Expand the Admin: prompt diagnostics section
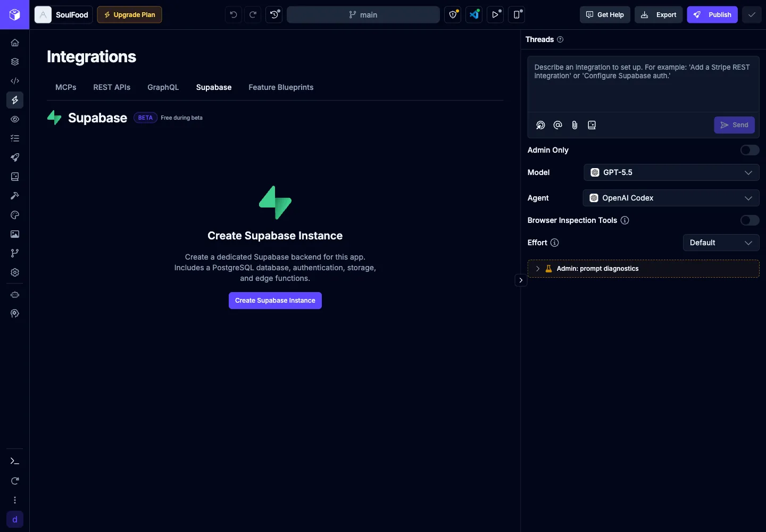This screenshot has height=532, width=766. click(643, 269)
